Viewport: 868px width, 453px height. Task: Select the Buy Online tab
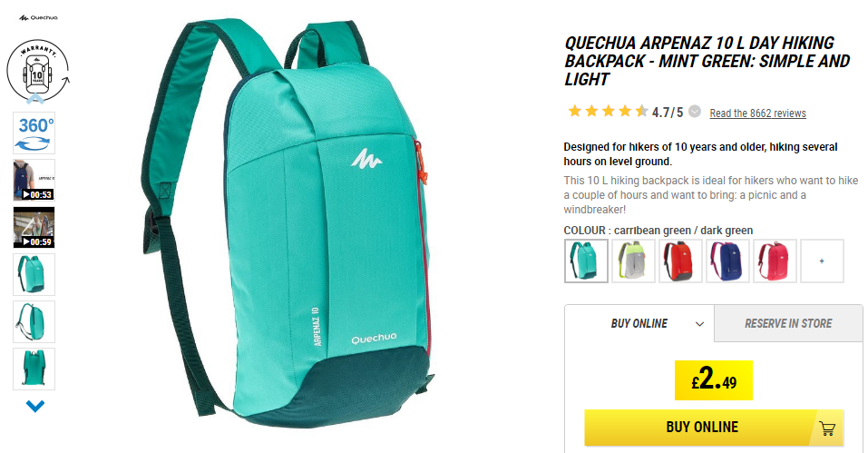(639, 323)
